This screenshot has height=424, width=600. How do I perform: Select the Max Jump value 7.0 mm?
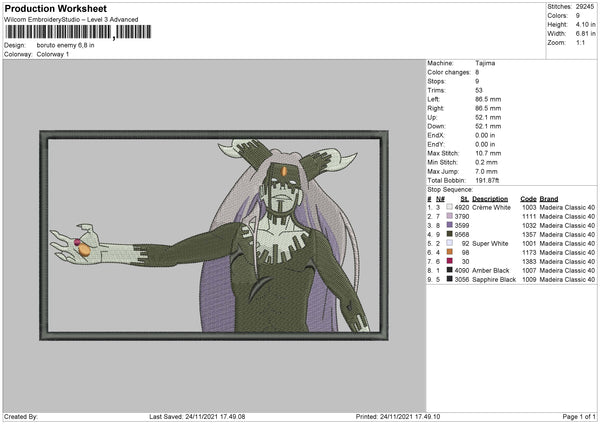(x=486, y=171)
